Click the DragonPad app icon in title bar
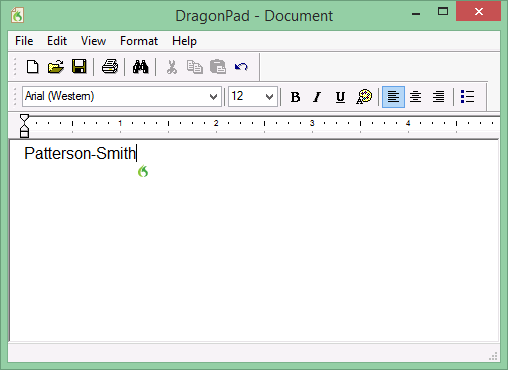This screenshot has width=508, height=370. click(17, 15)
